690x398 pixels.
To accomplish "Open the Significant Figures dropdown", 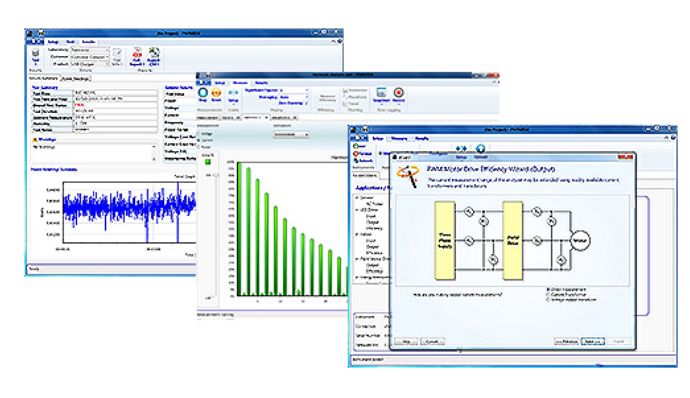I will coord(294,90).
